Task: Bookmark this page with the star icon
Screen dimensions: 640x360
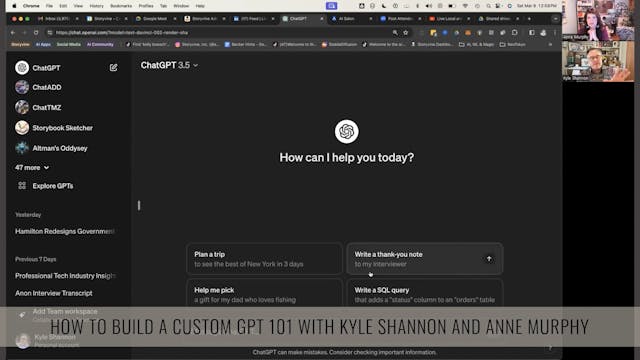Action: tap(405, 33)
